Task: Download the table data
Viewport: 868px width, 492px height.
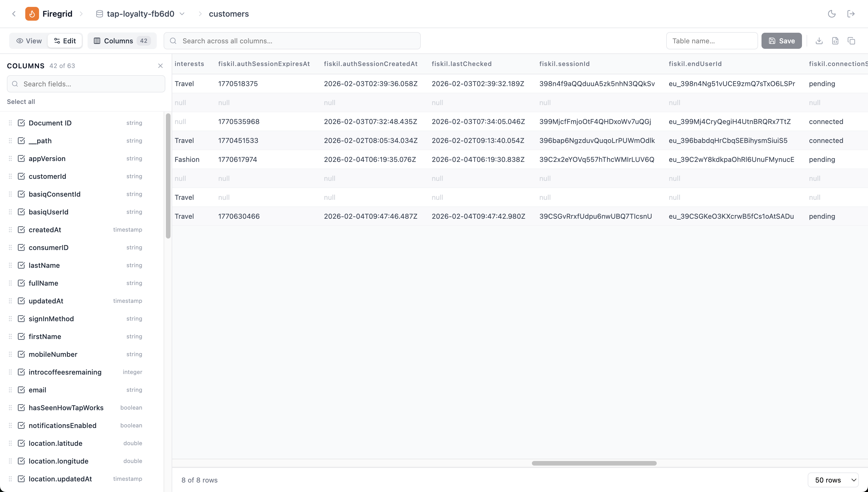Action: pos(819,40)
